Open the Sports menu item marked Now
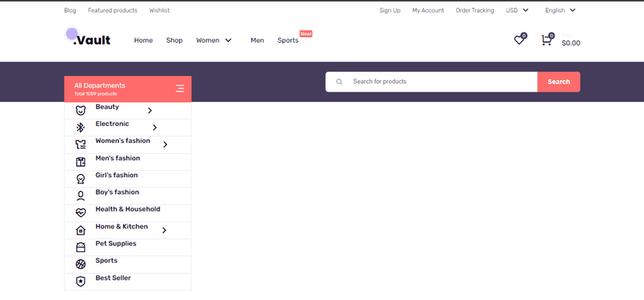Screen dimensions: 644x300 [288, 40]
